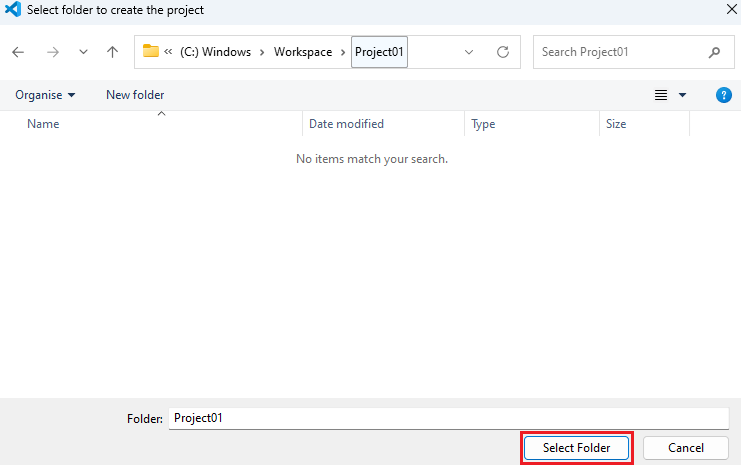Click the view layout icon
Viewport: 741px width, 465px height.
point(661,95)
